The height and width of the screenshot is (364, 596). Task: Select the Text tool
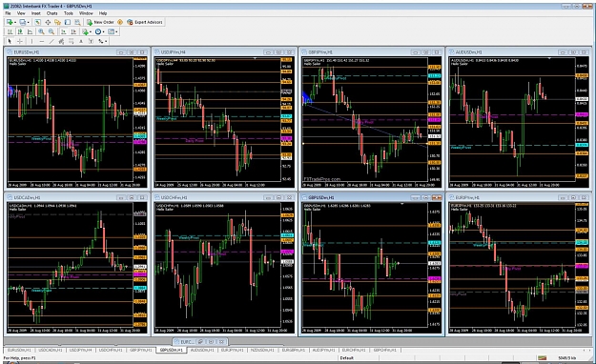[81, 41]
